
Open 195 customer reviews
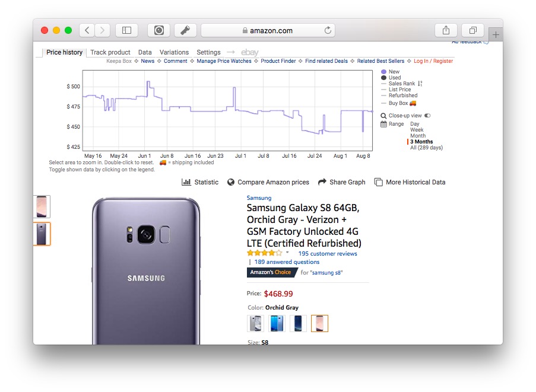(328, 254)
